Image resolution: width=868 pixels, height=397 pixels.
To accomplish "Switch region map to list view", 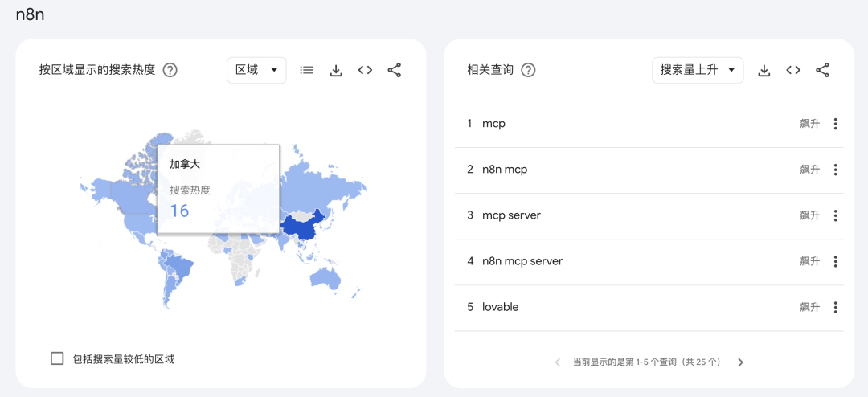I will coord(307,71).
